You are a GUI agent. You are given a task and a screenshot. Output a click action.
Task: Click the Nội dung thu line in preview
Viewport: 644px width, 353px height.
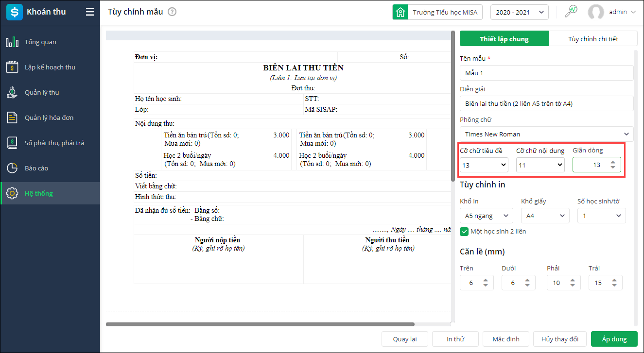(x=155, y=123)
